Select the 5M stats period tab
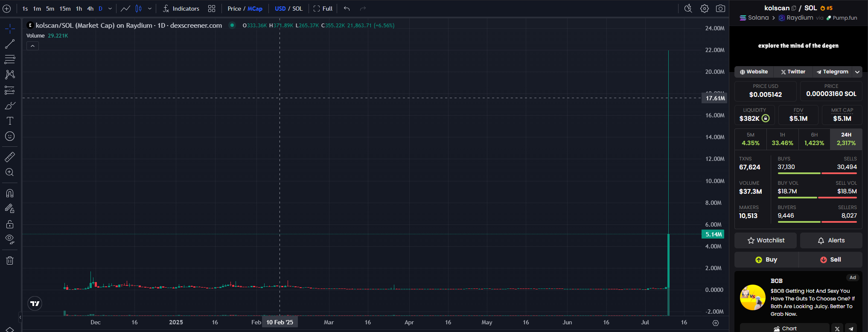868x332 pixels. (x=751, y=139)
